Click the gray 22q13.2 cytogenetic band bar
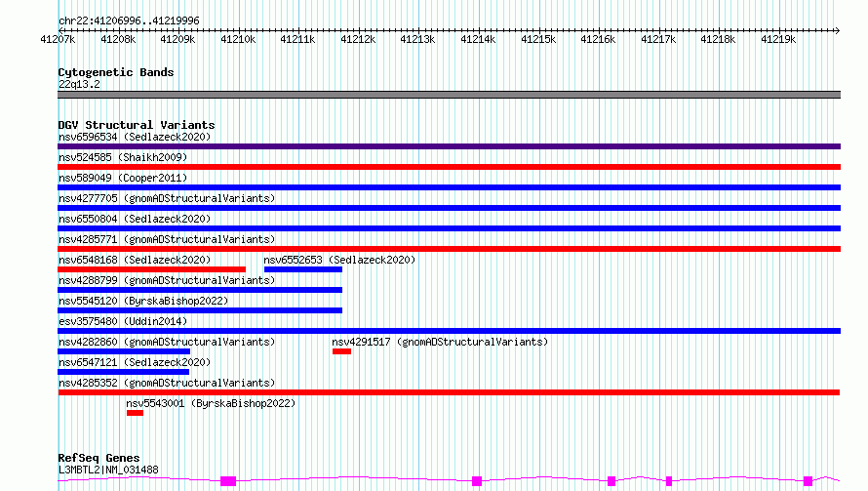 449,95
